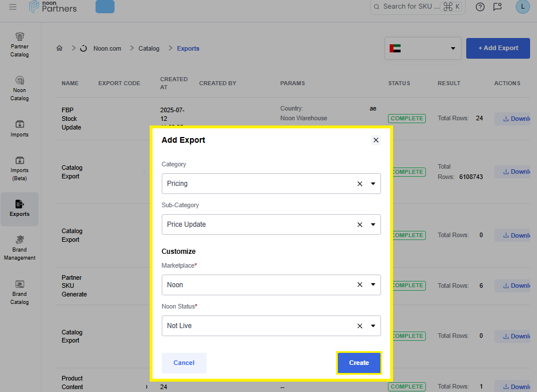Download the Partner SKU Generate export
Image resolution: width=537 pixels, height=392 pixels.
[513, 286]
